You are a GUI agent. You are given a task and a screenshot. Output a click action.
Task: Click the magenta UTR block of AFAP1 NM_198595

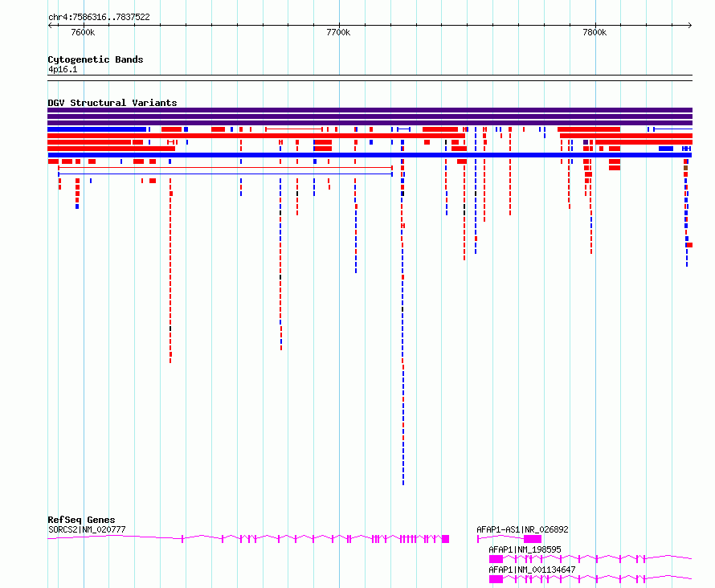(496, 559)
